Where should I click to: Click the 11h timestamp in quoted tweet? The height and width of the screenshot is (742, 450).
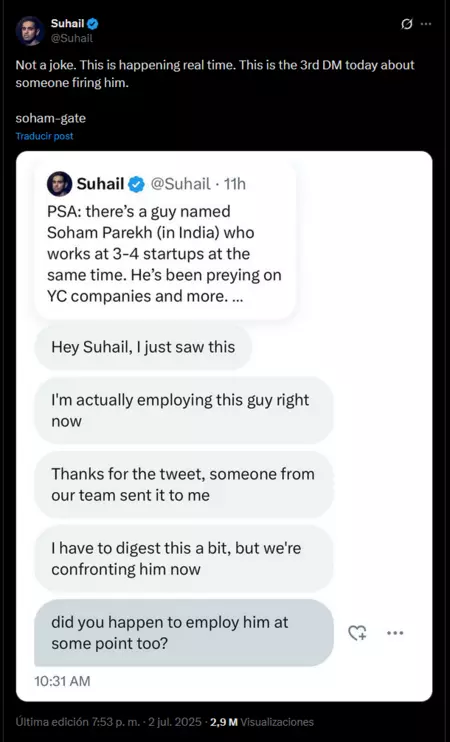coord(235,184)
